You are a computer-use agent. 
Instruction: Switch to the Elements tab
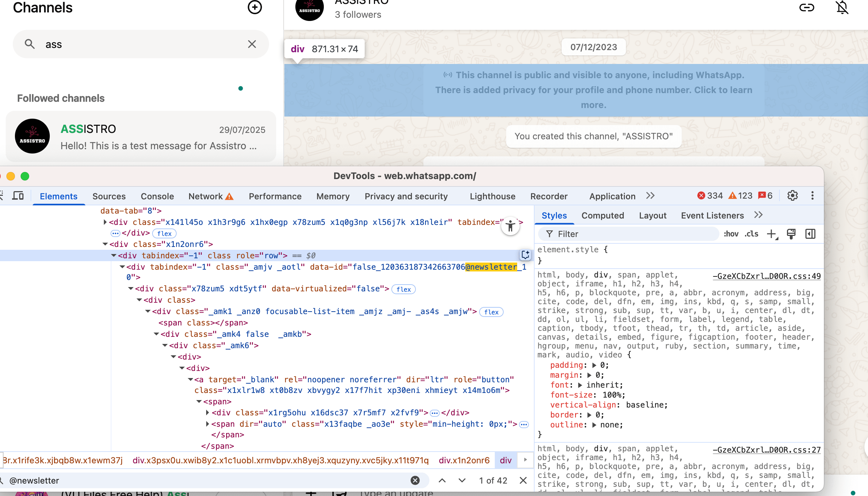[x=59, y=196]
